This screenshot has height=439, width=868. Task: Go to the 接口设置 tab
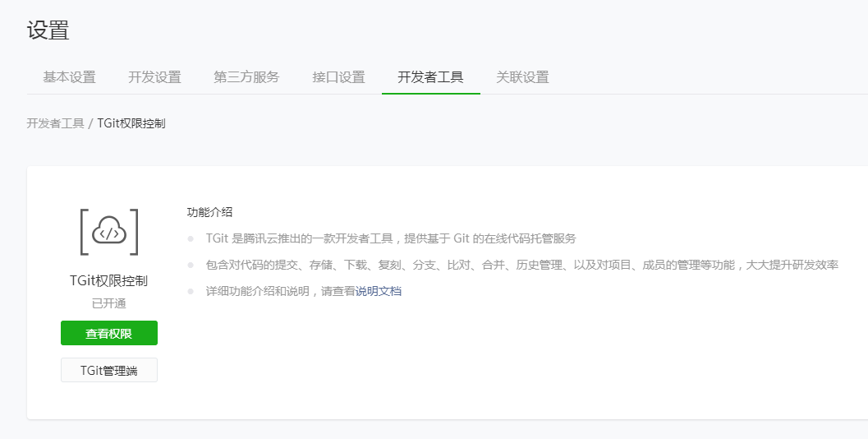click(x=338, y=77)
